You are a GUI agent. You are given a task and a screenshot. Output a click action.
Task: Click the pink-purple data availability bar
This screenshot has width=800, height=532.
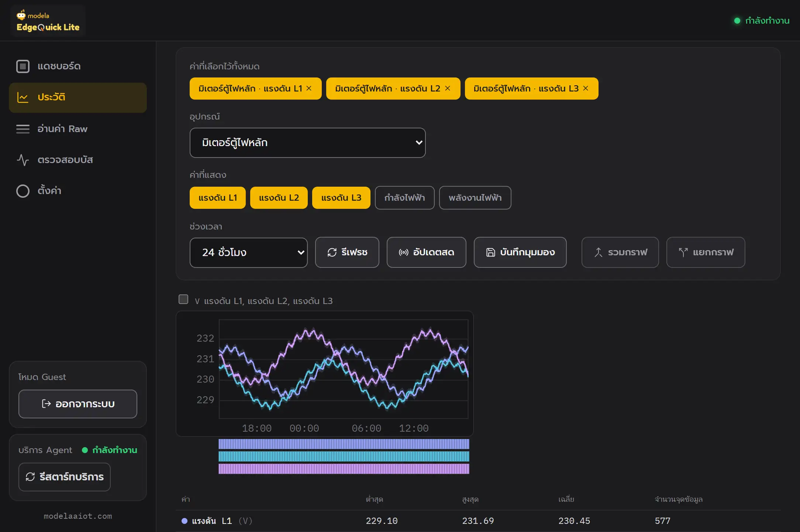344,469
